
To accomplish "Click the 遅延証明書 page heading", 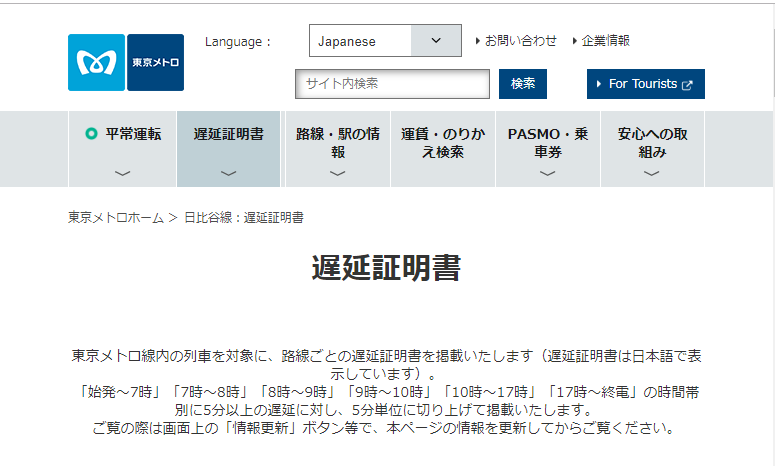I will 387,268.
